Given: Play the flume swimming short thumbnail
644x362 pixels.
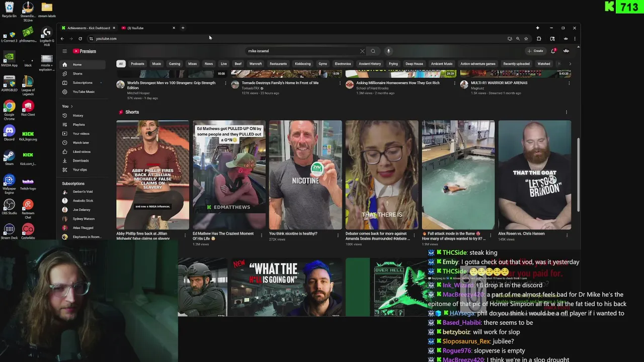Looking at the screenshot, I should 458,175.
